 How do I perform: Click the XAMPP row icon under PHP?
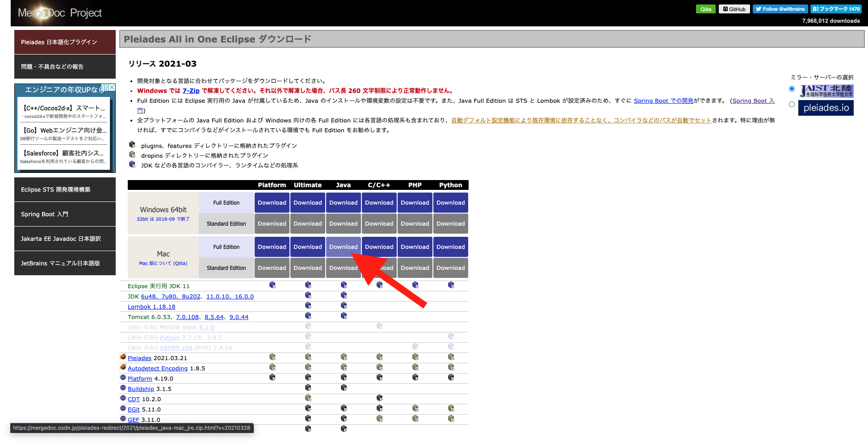(415, 347)
